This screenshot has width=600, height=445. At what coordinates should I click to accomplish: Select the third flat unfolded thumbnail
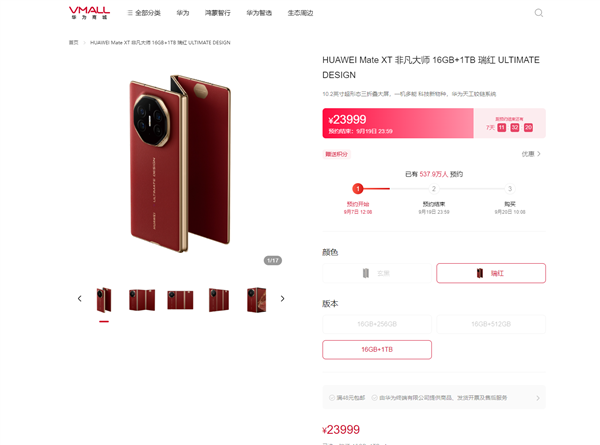point(180,300)
